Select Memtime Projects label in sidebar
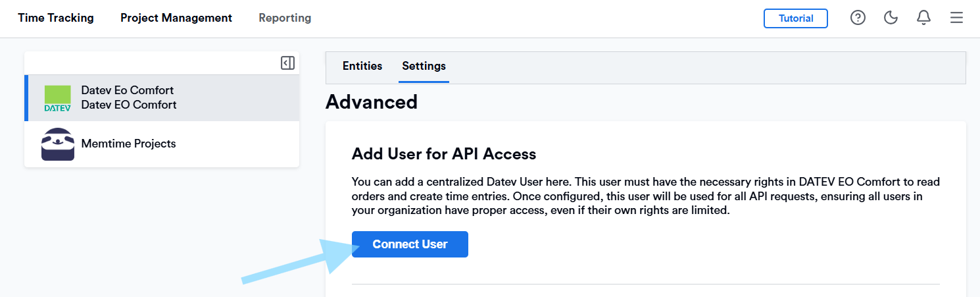The width and height of the screenshot is (980, 297). (x=129, y=144)
